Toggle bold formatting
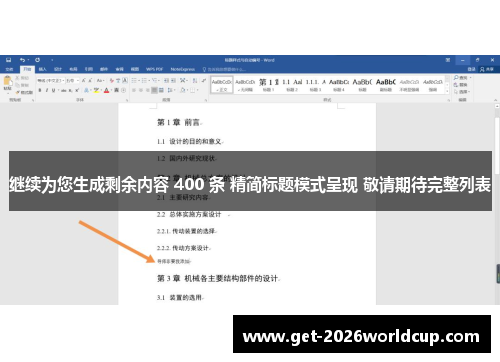Viewport: 500px width, 362px height. pyautogui.click(x=40, y=90)
